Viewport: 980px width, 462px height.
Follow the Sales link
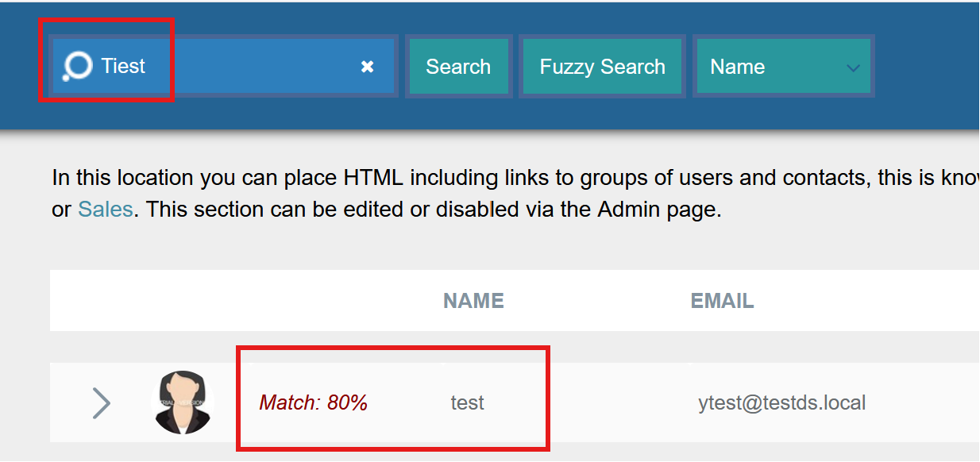point(105,211)
